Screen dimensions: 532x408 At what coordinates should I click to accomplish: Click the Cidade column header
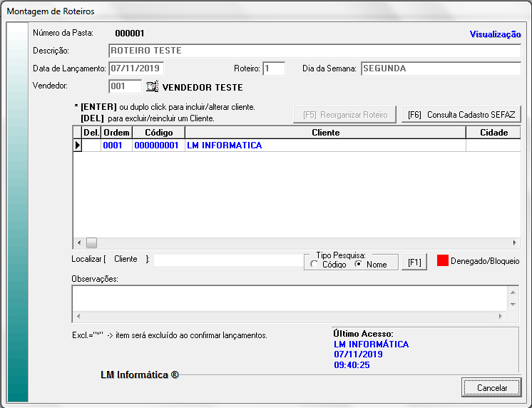(x=493, y=133)
